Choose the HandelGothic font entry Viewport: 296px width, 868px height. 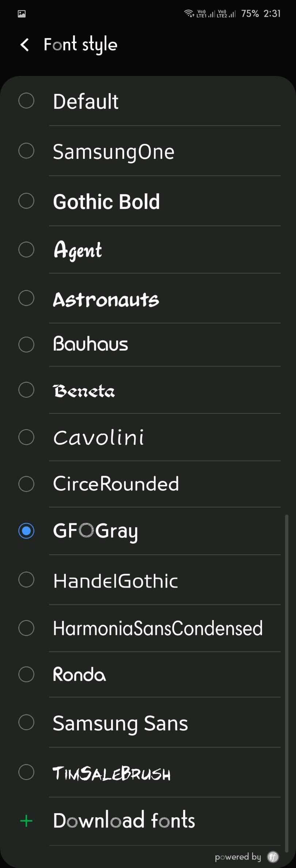[x=115, y=581]
